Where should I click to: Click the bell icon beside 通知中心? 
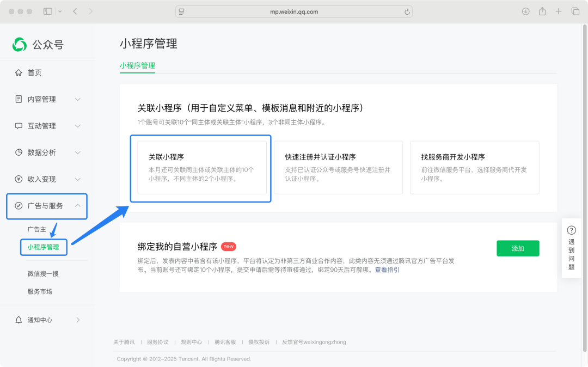pos(19,320)
